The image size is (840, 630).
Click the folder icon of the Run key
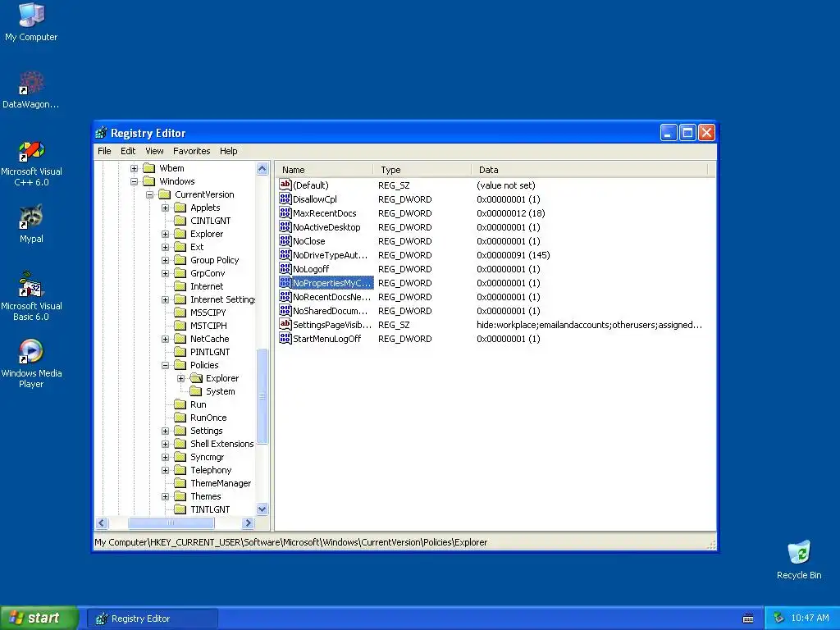[180, 404]
